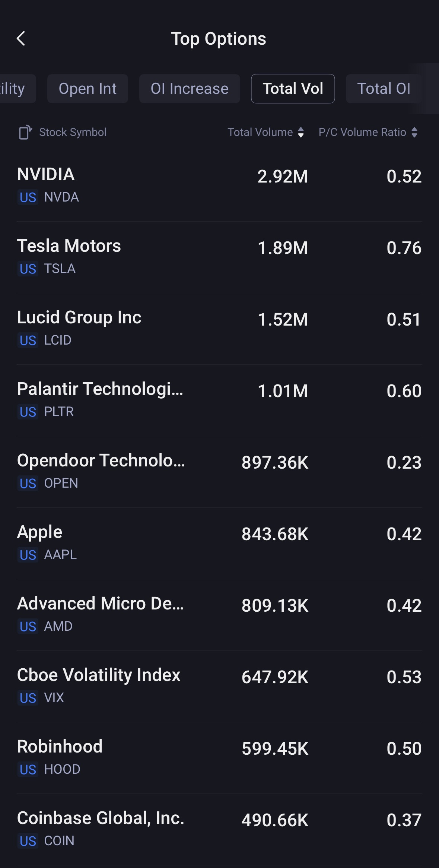Switch to the OI Increase tab

[x=190, y=89]
